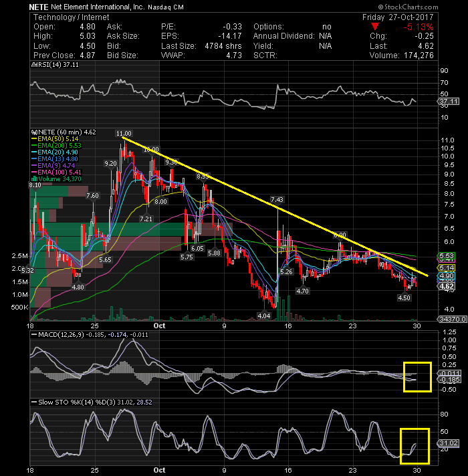Click the EMA(9) 4.74 legend entry

pos(53,166)
